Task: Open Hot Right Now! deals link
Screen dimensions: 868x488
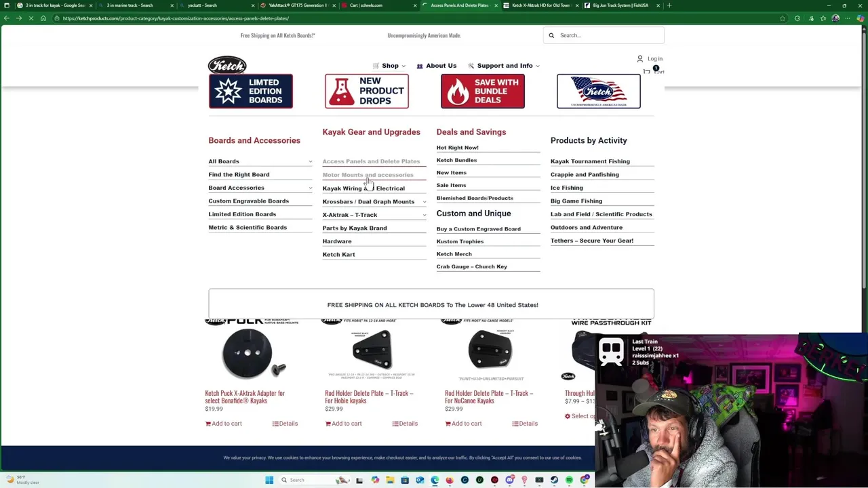Action: pyautogui.click(x=458, y=148)
